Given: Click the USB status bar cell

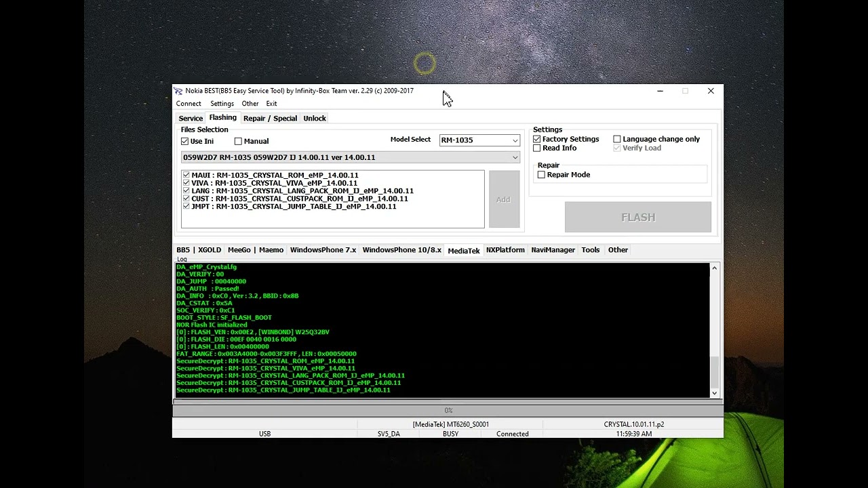Looking at the screenshot, I should [x=264, y=434].
